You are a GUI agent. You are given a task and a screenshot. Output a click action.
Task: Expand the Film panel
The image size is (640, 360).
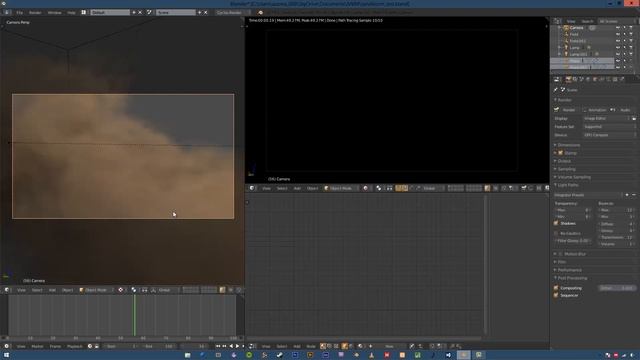point(562,262)
